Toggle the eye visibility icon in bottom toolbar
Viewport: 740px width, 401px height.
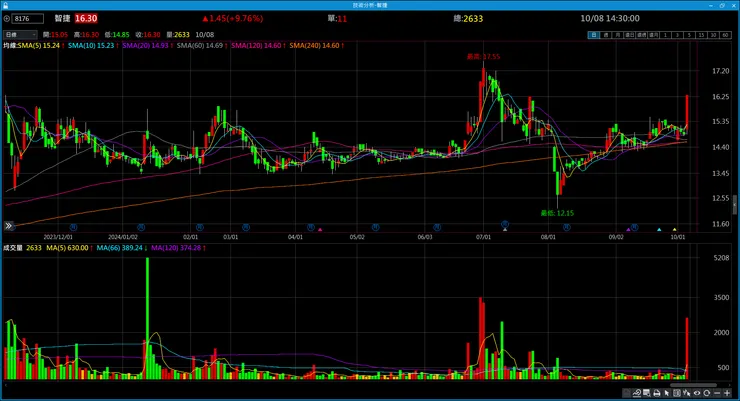point(697,393)
